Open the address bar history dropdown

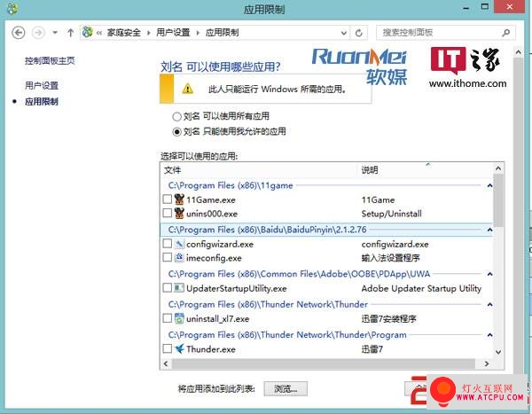(x=344, y=33)
